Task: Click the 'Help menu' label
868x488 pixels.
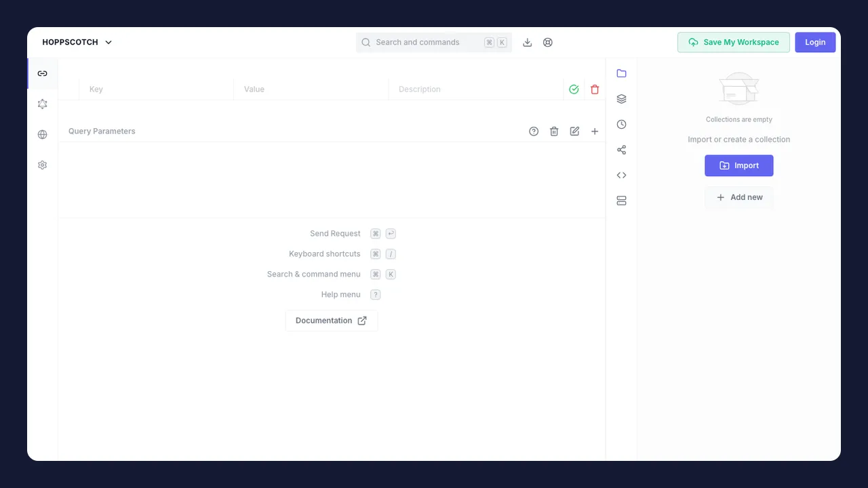Action: click(341, 294)
